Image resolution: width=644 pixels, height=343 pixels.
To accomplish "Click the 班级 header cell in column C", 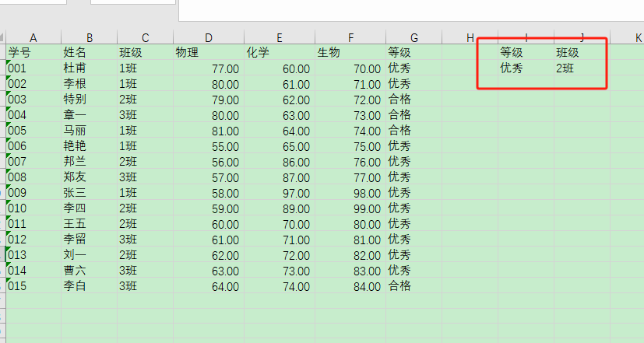I will tap(145, 52).
